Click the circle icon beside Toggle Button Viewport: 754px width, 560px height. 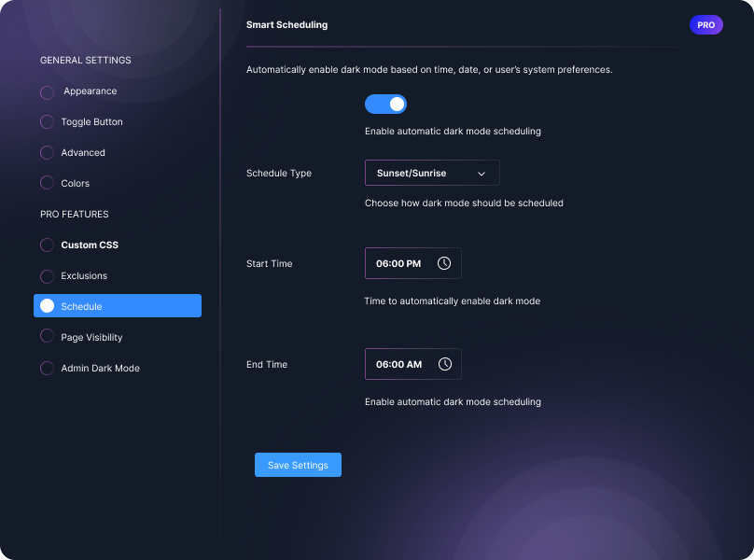coord(47,122)
